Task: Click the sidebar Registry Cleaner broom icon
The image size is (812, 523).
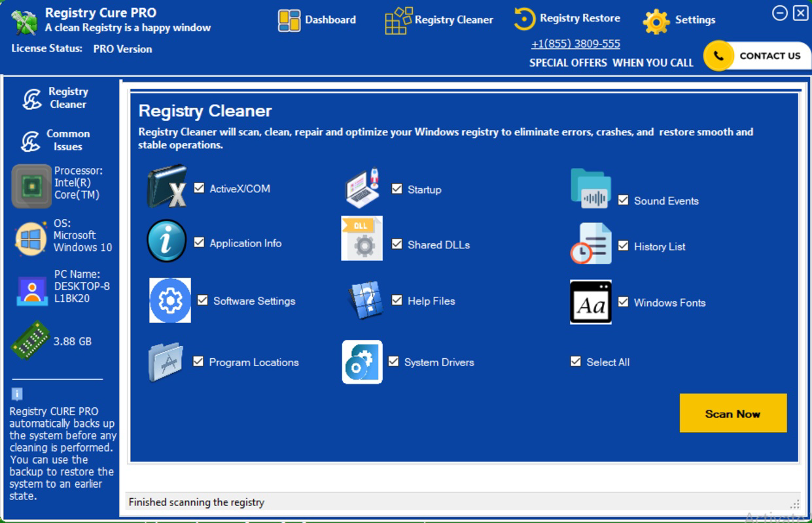Action: tap(32, 99)
